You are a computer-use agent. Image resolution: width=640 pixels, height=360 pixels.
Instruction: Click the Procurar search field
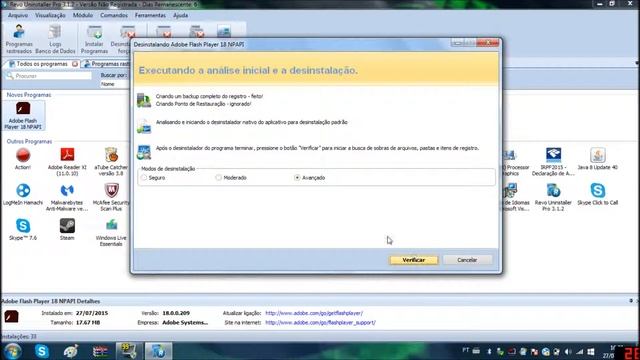point(49,76)
